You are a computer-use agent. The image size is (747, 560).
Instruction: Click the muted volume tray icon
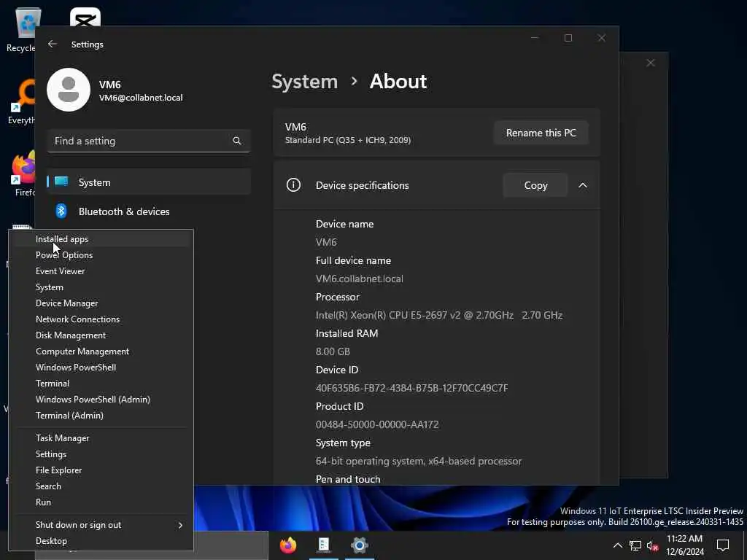pos(652,545)
